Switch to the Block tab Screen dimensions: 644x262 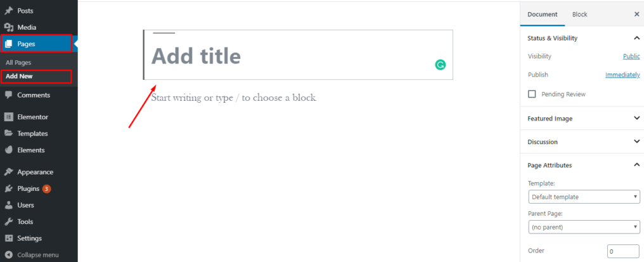(579, 14)
